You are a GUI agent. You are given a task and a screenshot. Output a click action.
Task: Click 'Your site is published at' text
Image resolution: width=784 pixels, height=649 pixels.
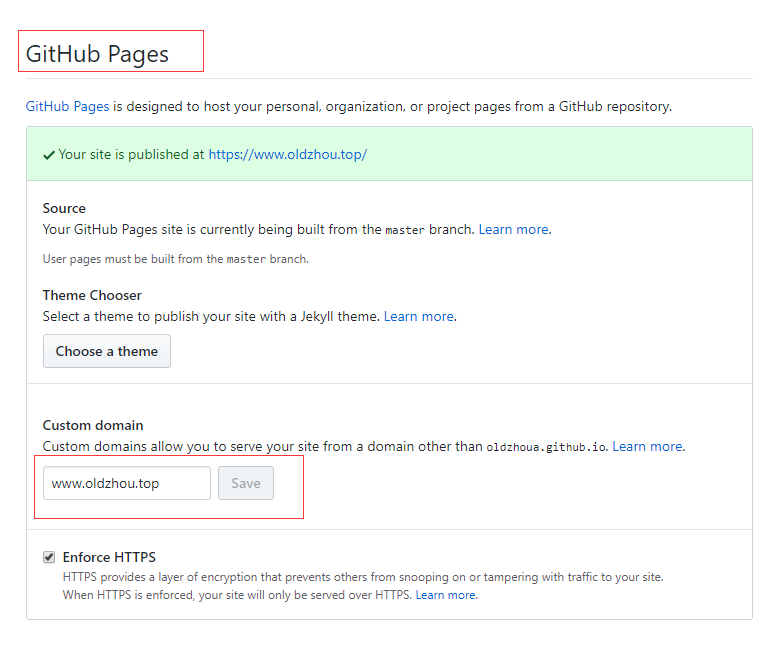click(x=131, y=154)
